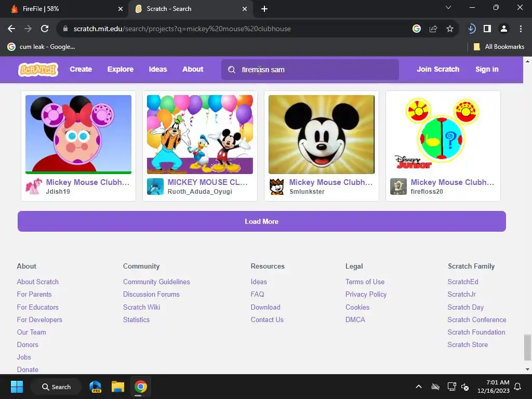Open the Scratch Wiki link
The image size is (532, 399).
tap(141, 308)
